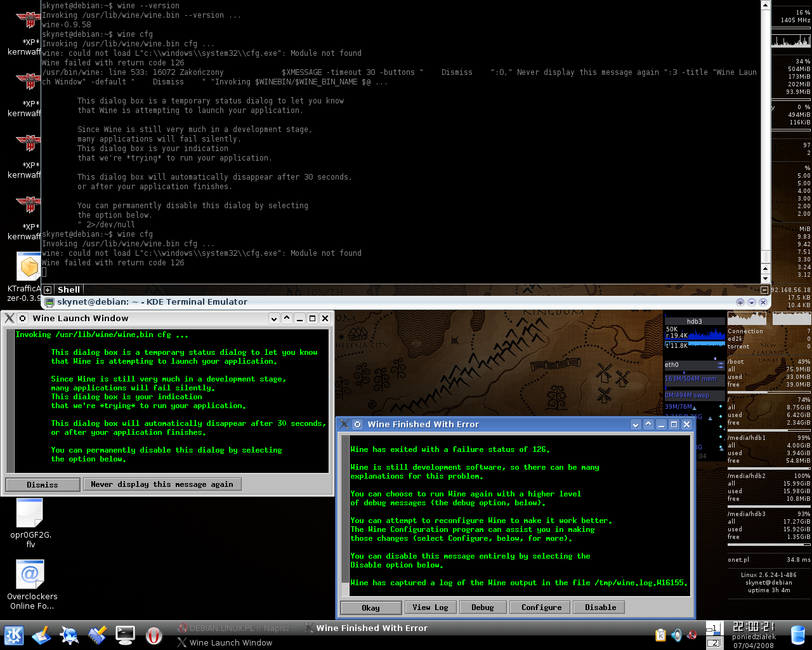Open the Overclockers Online desktop shortcut
This screenshot has width=812, height=650.
(32, 584)
